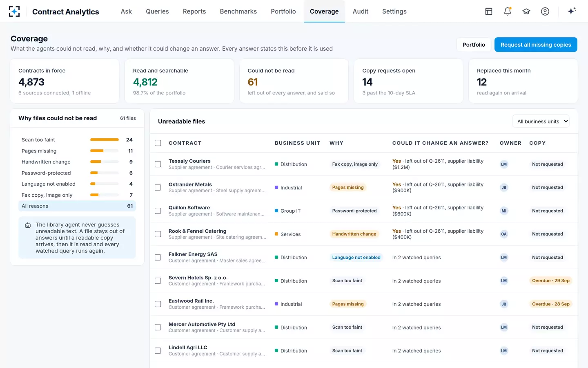The height and width of the screenshot is (368, 588).
Task: Select the All reasons filter row
Action: click(x=77, y=206)
